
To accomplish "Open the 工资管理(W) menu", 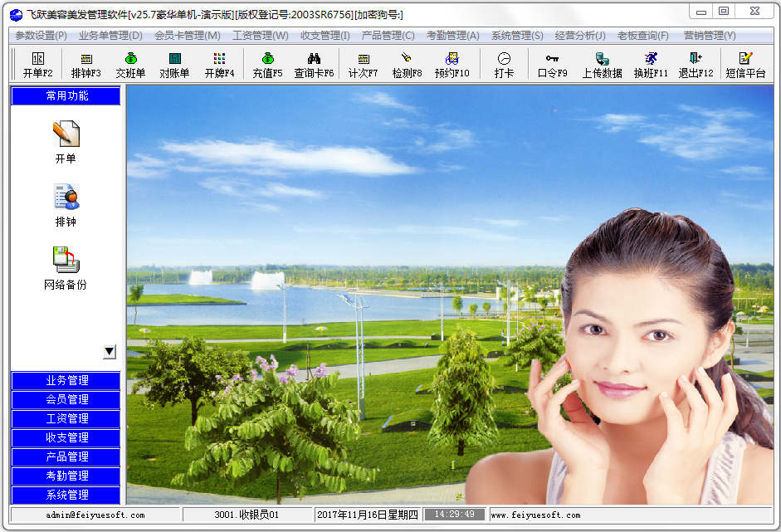I will [x=260, y=36].
